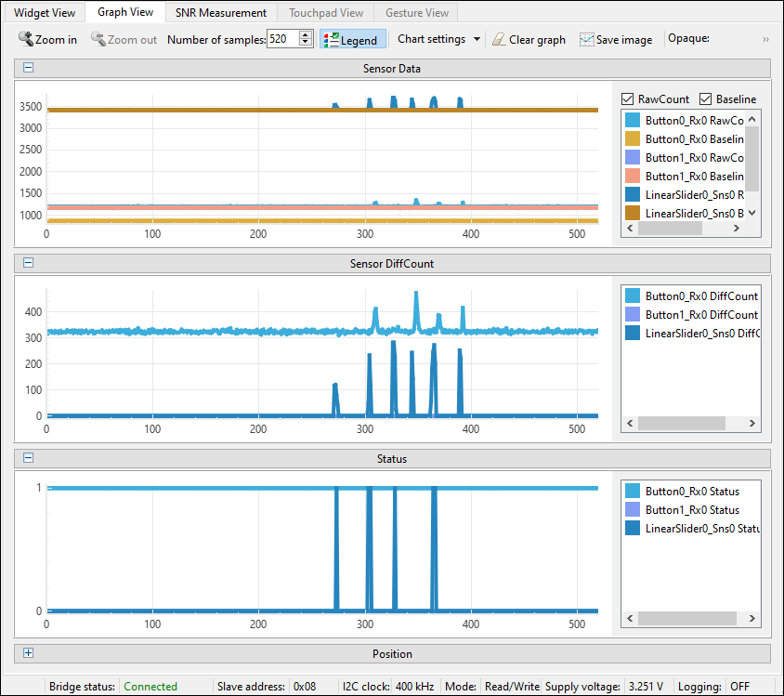Click the Opaque label in toolbar
Viewport: 784px width, 696px height.
pos(688,38)
